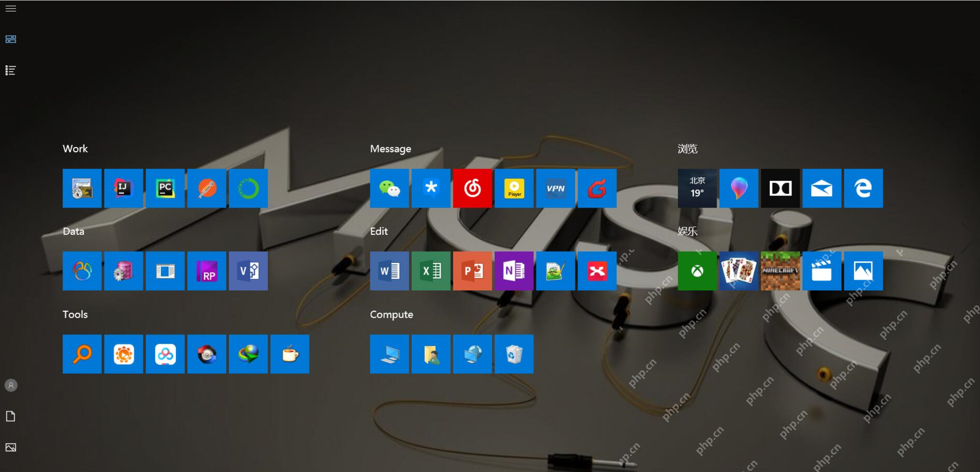This screenshot has width=980, height=472.
Task: Open the user folder tile in Compute
Action: (431, 354)
